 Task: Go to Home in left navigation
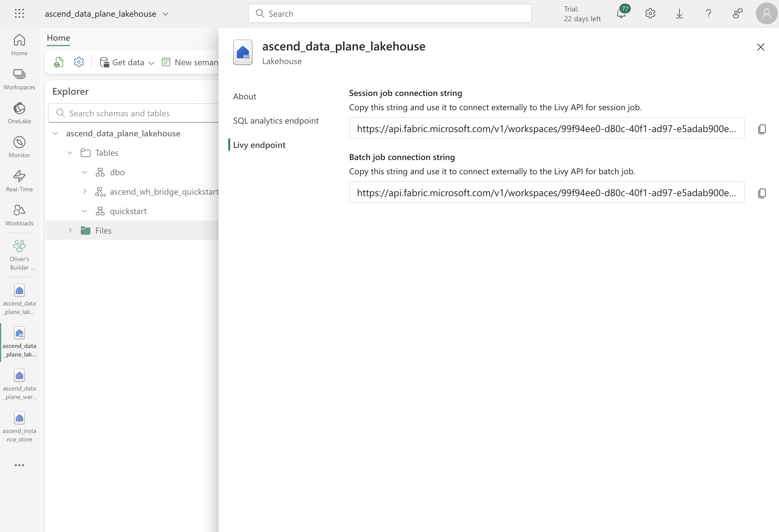tap(19, 45)
